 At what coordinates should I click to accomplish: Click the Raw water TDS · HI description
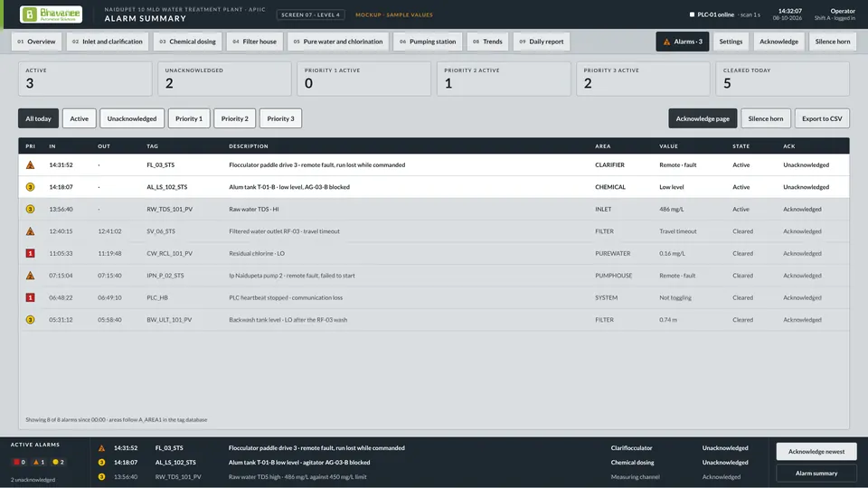pyautogui.click(x=253, y=209)
